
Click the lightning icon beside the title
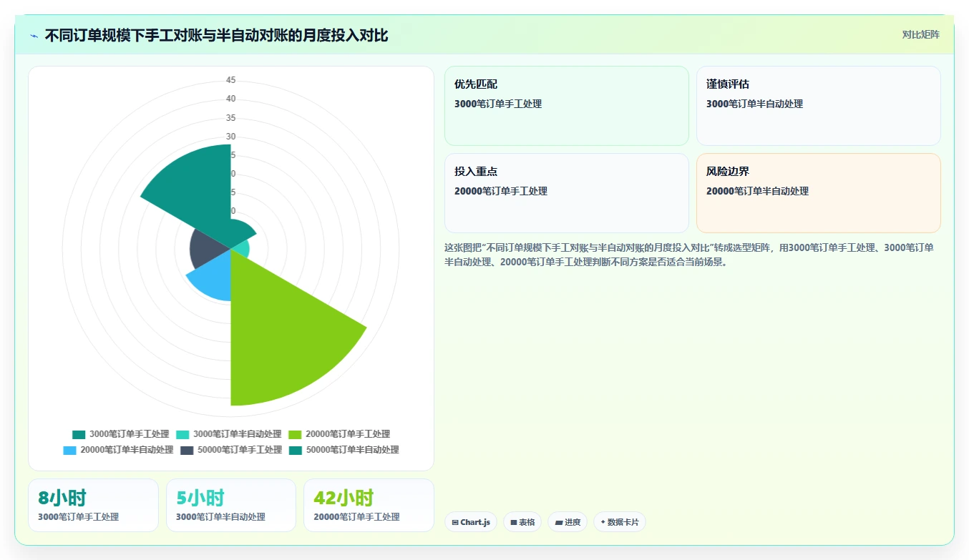[34, 36]
